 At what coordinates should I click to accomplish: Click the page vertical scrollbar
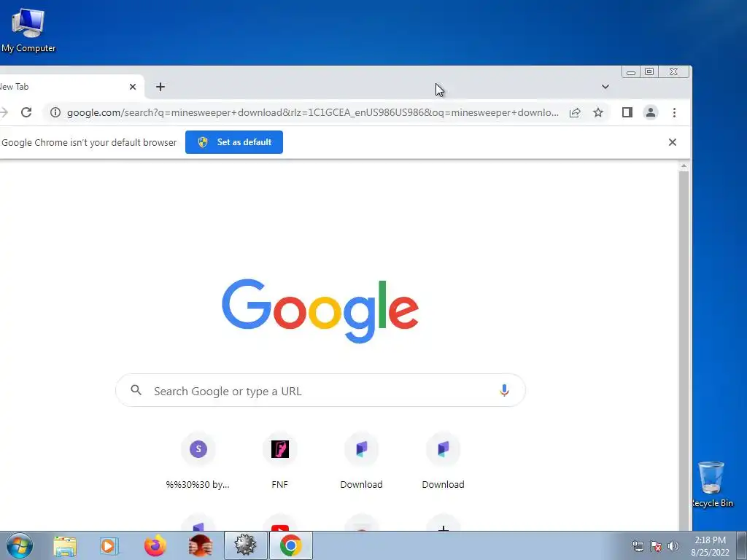click(x=684, y=350)
